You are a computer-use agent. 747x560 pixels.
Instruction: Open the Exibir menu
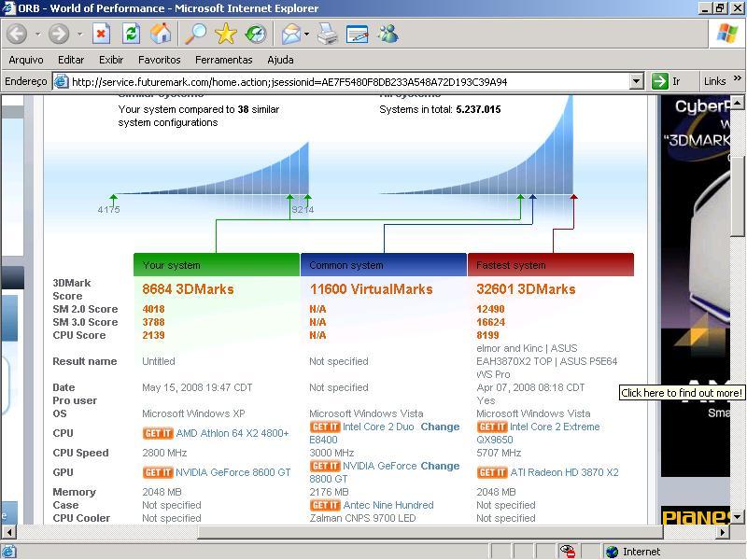point(111,60)
